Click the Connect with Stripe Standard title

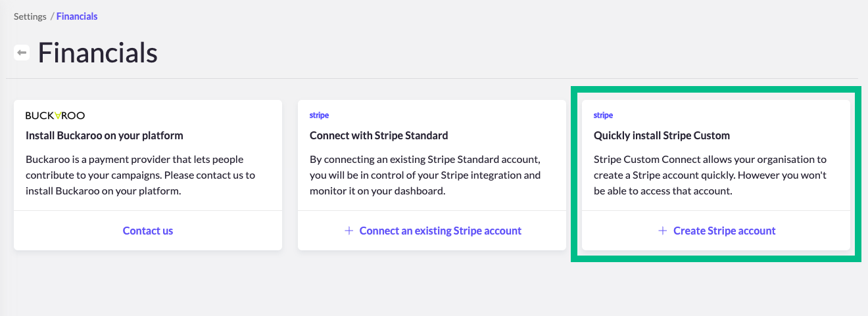379,135
